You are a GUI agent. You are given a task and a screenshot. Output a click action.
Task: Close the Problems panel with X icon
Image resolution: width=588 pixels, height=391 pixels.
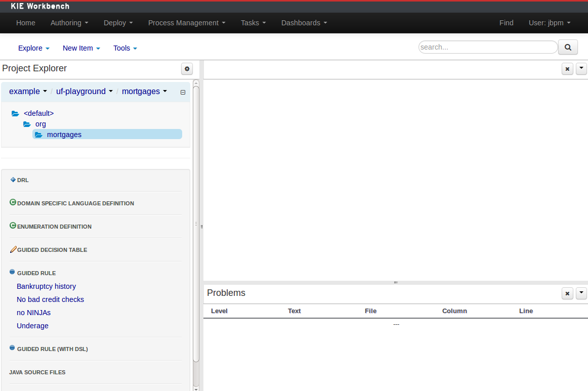(x=567, y=293)
